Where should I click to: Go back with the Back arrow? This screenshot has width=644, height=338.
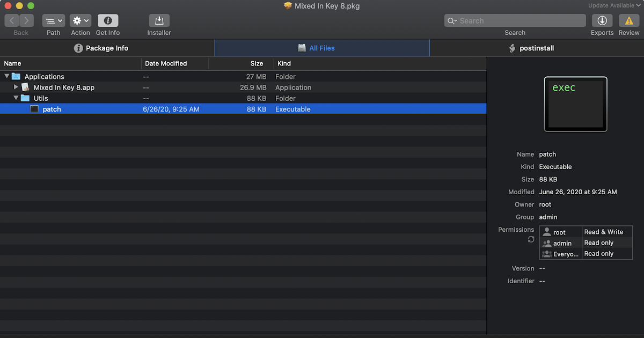(x=12, y=21)
